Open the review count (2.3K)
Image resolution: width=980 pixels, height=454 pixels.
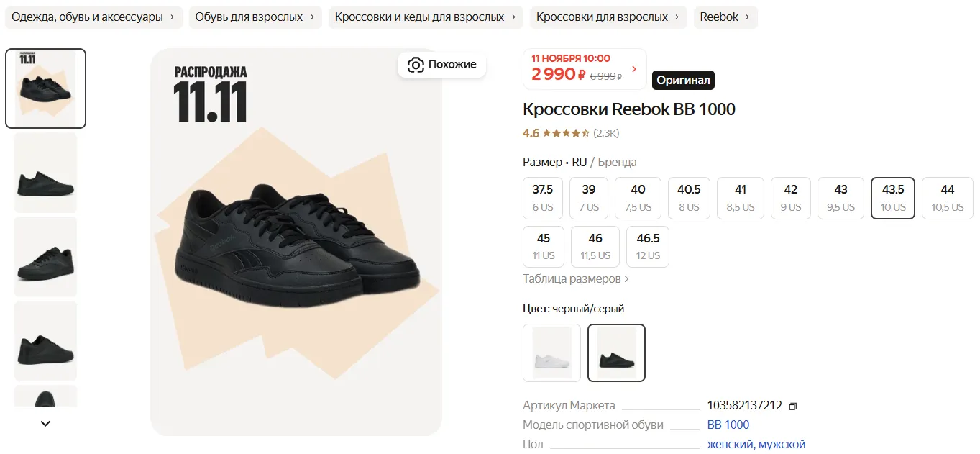(606, 133)
